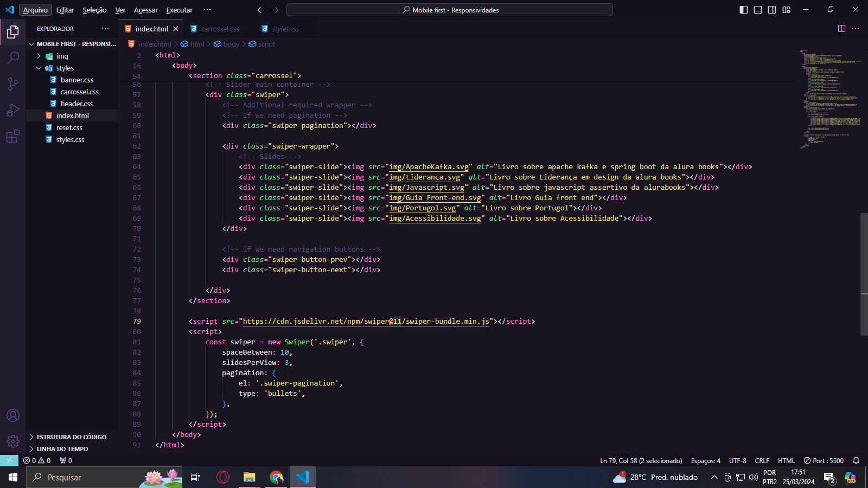Split the editor to the right

coord(841,29)
